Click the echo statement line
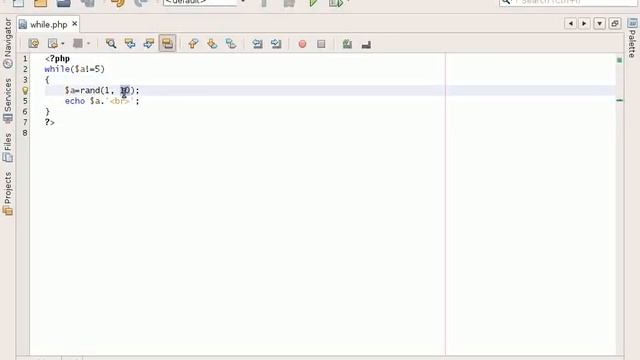Viewport: 640px width, 360px height. point(102,101)
